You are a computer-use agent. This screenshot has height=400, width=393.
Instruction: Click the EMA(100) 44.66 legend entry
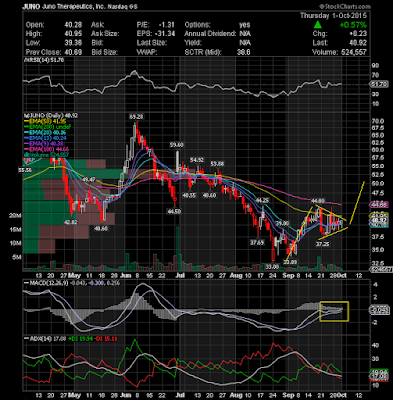click(46, 149)
